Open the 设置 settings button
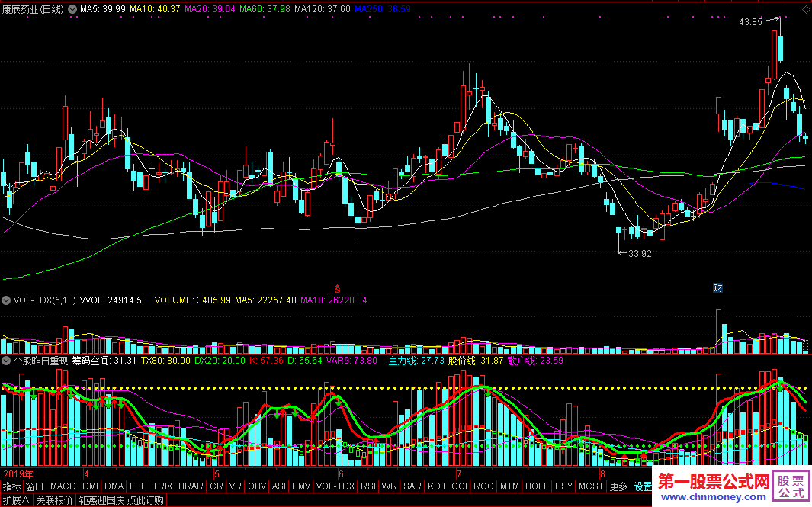Viewport: 812px width, 507px height. (x=643, y=487)
